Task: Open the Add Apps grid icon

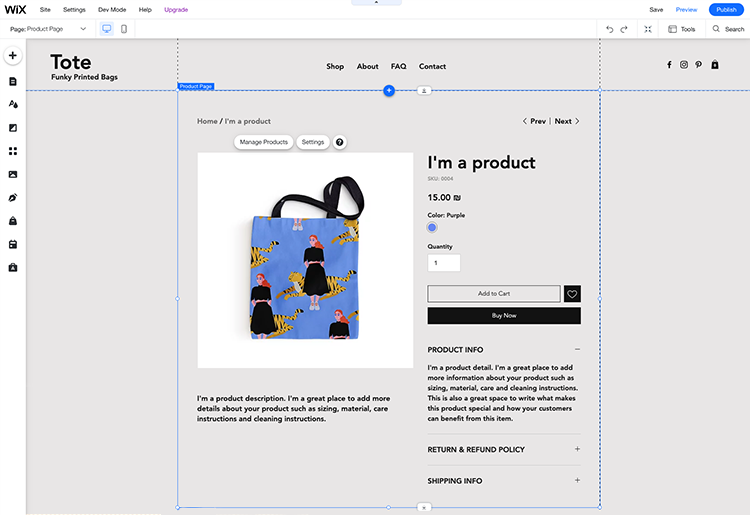Action: click(13, 151)
